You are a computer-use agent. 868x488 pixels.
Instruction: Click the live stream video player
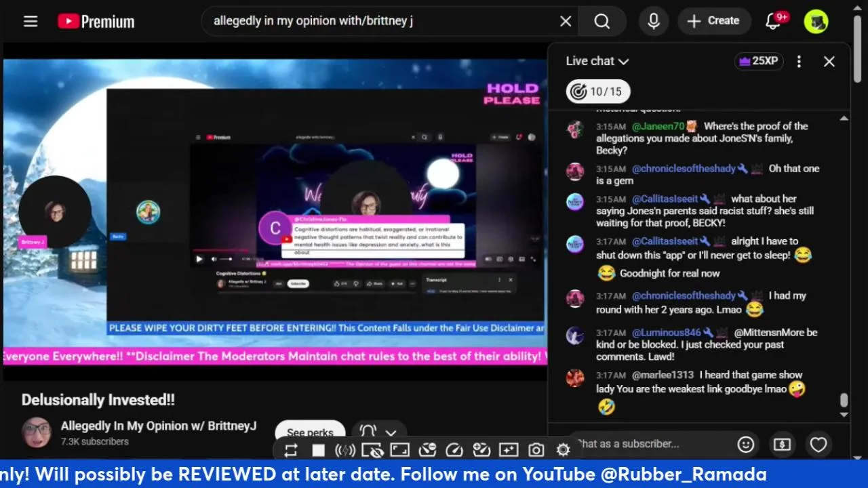click(x=274, y=212)
